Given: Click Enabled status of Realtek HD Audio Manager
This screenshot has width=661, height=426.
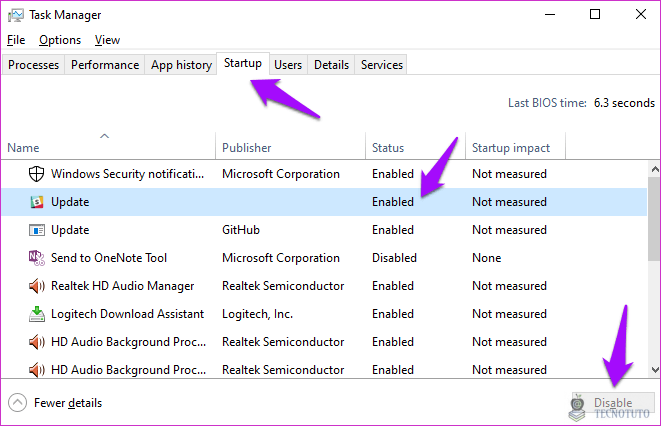Looking at the screenshot, I should pos(392,286).
